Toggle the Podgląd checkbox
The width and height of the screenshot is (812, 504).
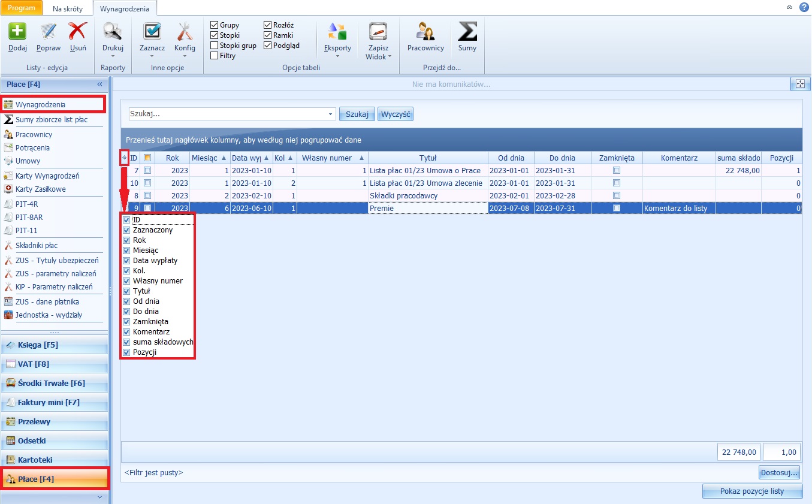coord(267,46)
